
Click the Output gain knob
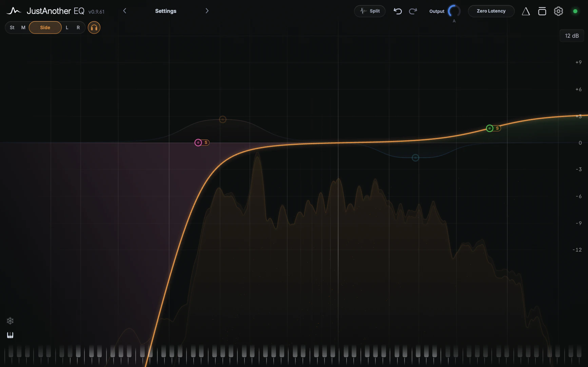[454, 11]
